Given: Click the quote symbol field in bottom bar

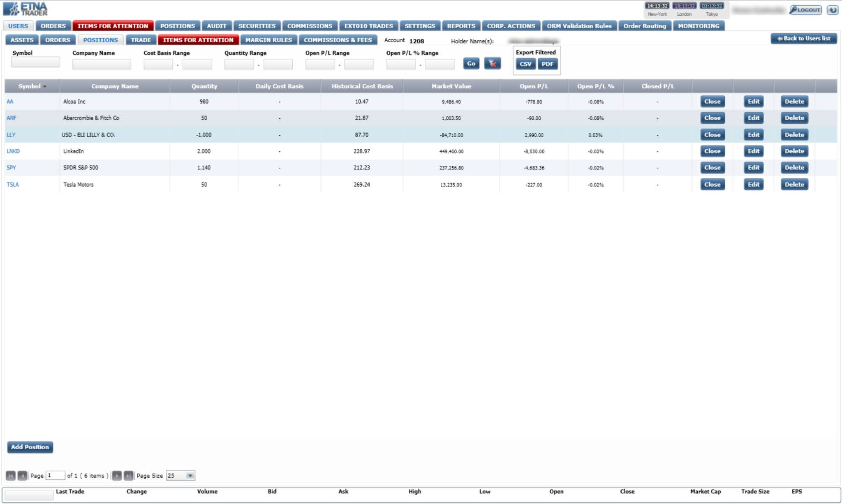Looking at the screenshot, I should coord(29,495).
